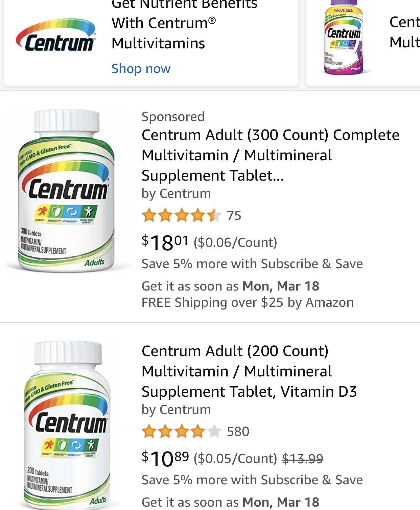Click the $10.89 price
This screenshot has width=420, height=510.
tap(165, 458)
